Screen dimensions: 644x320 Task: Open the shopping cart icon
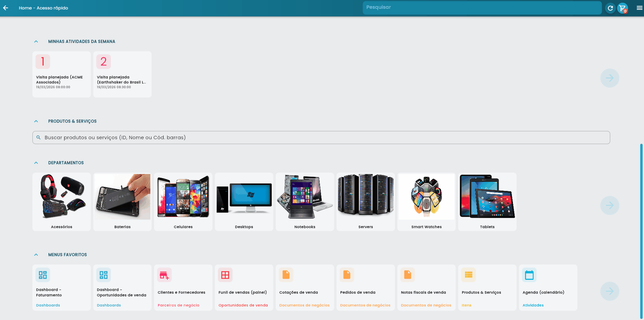click(622, 8)
